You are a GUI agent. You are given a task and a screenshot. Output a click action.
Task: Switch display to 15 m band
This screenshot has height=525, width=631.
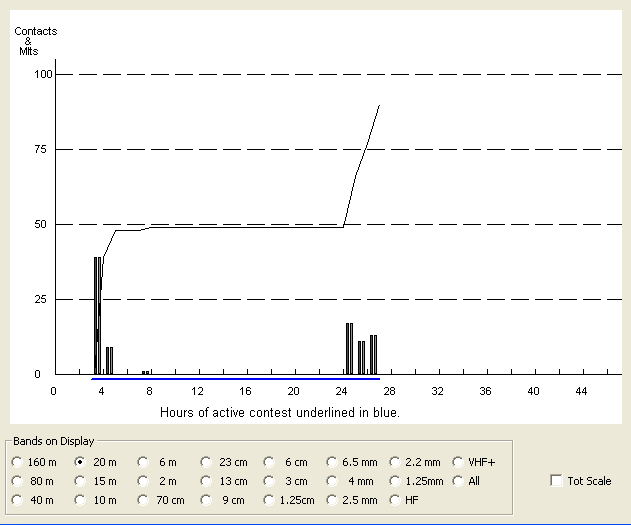81,481
